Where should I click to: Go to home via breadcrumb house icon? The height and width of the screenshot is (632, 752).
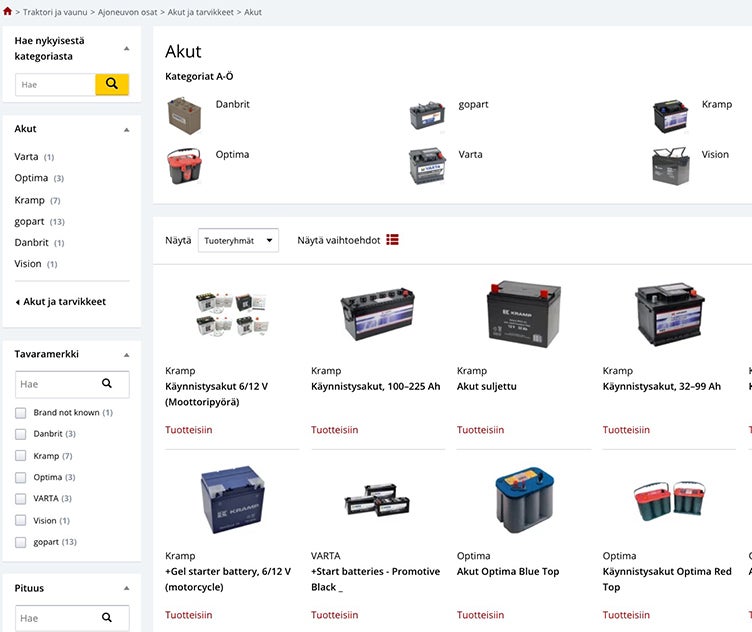coord(7,11)
